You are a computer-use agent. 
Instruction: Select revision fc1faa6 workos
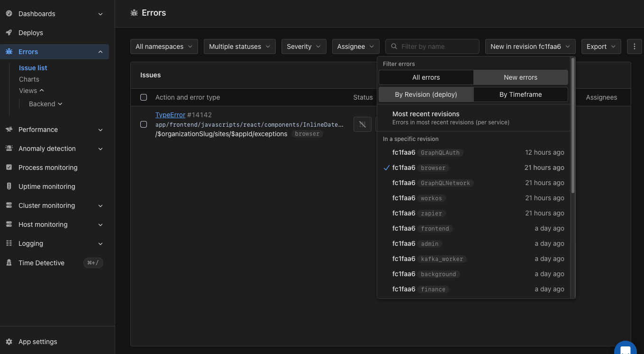tap(473, 198)
